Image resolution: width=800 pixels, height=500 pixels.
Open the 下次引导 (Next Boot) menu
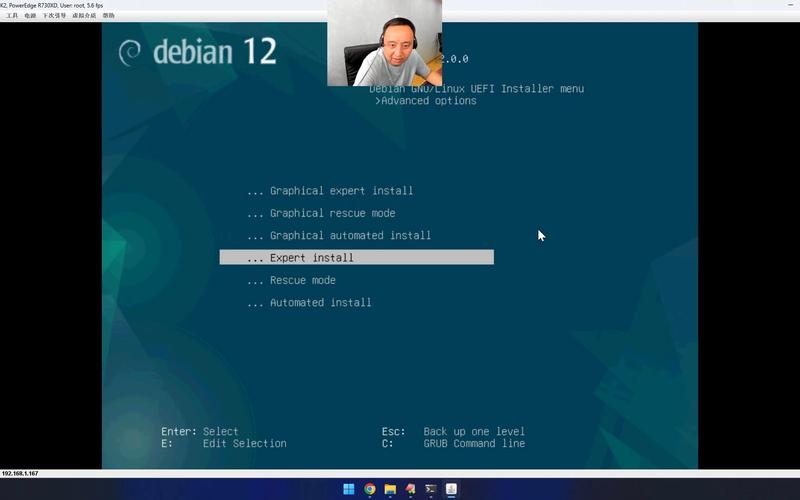point(54,15)
